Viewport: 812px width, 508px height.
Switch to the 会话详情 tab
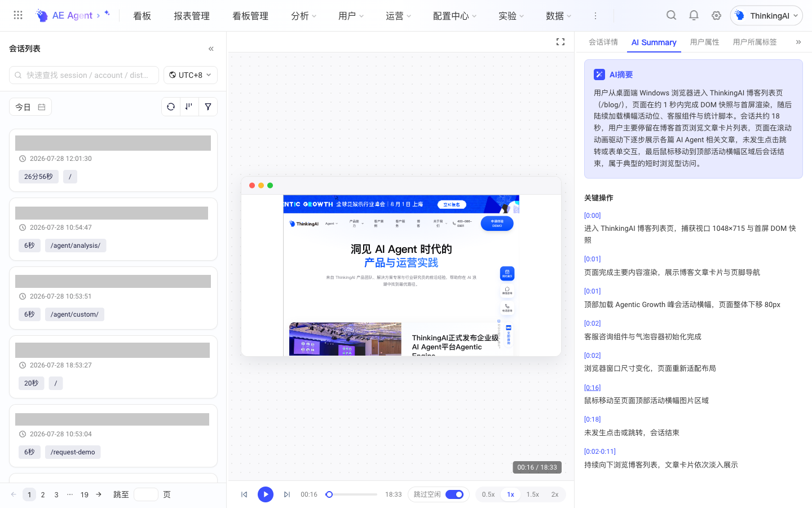603,42
